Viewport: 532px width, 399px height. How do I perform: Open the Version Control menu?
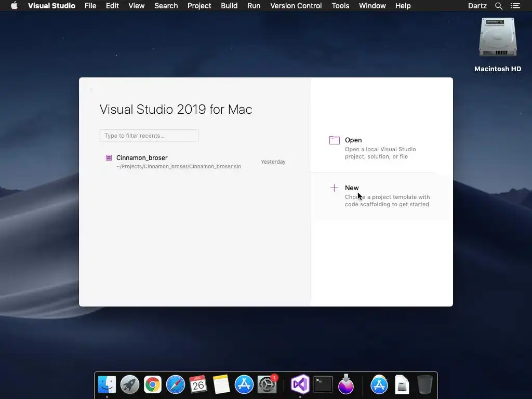pos(296,6)
